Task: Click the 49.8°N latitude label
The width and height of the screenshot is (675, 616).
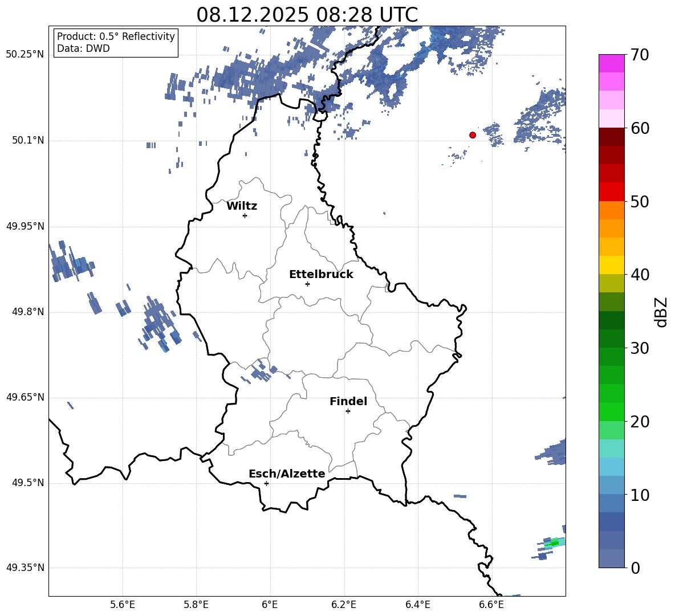Action: pyautogui.click(x=28, y=312)
